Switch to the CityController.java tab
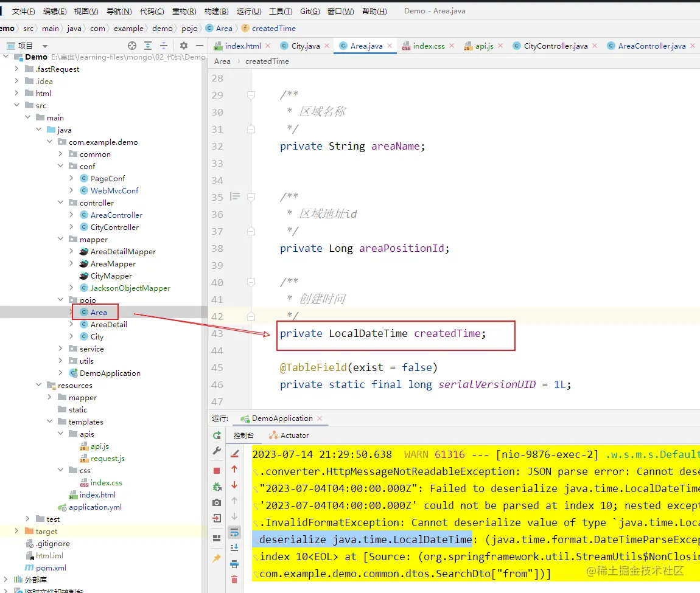Viewport: 700px width, 593px height. click(x=555, y=46)
